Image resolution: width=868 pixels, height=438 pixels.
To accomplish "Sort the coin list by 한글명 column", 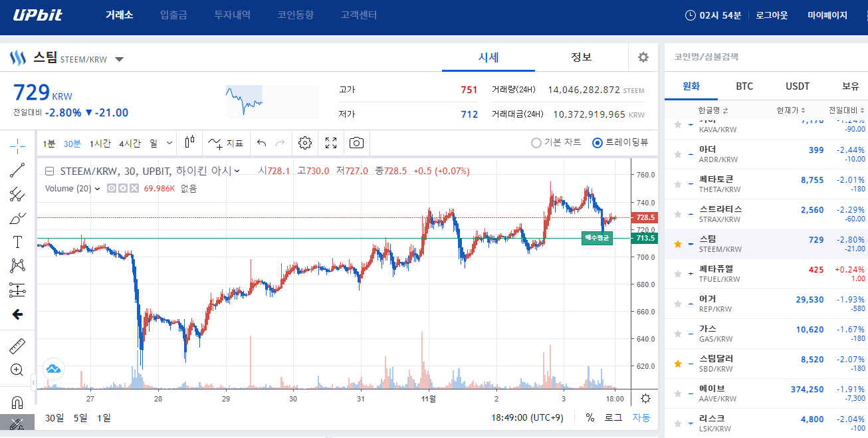I will (x=713, y=110).
